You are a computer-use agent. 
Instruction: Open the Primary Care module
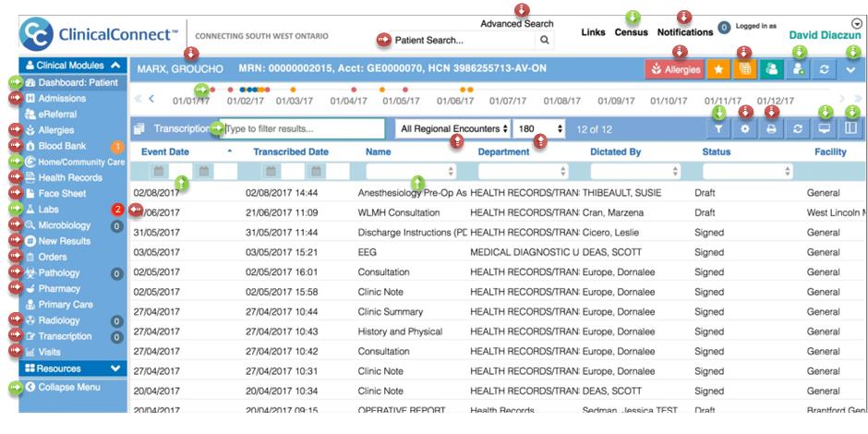click(66, 305)
